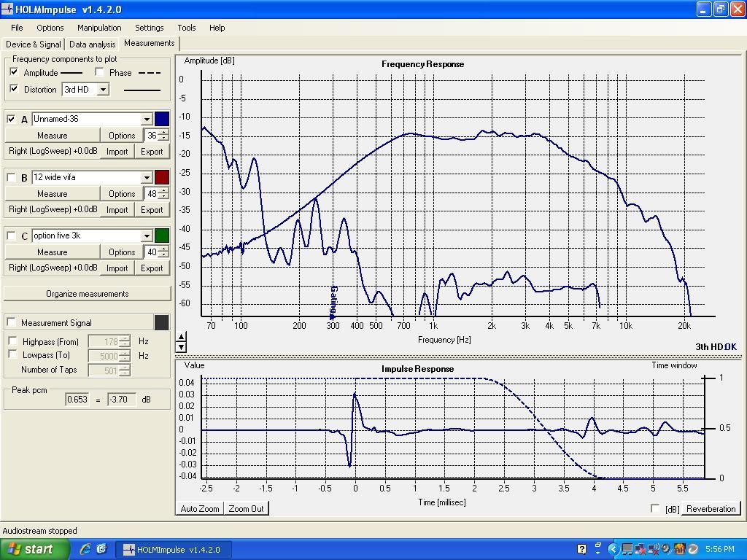The image size is (747, 560).
Task: Pick slot A's blue color swatch
Action: 162,119
